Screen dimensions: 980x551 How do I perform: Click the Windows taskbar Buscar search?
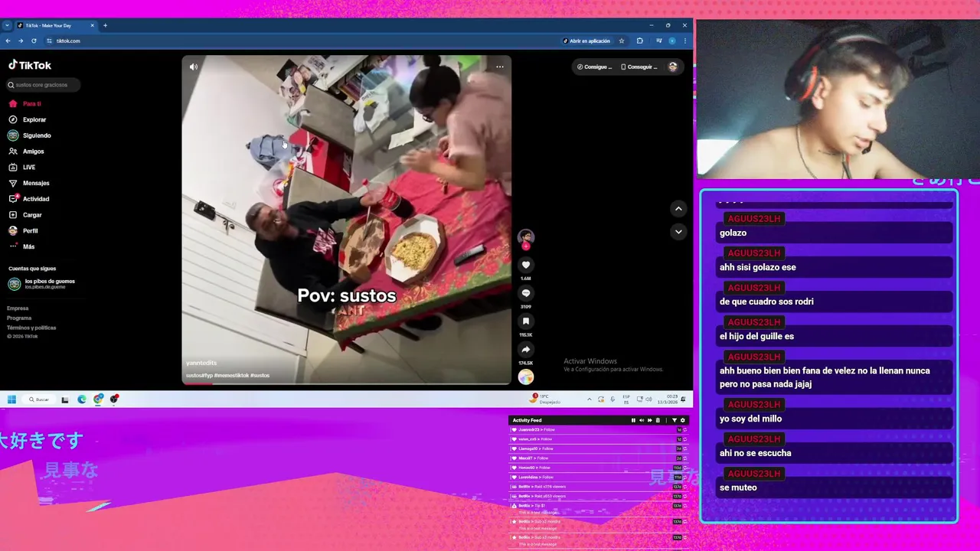(38, 399)
